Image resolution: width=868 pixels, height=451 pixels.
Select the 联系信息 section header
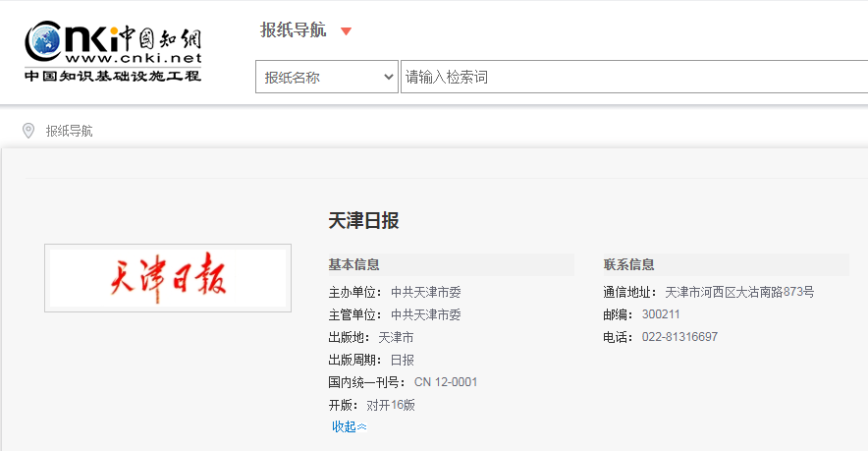point(628,265)
